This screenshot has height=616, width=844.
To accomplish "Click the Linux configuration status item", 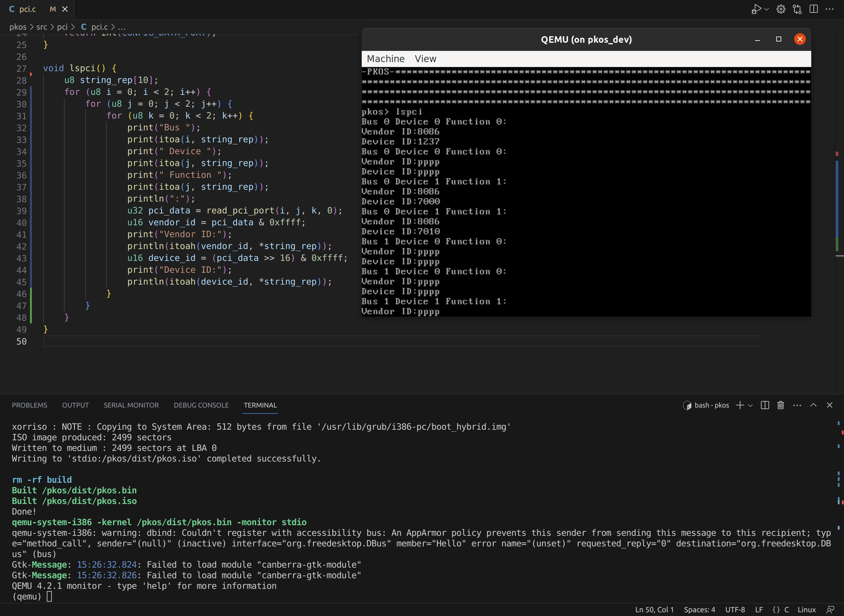I will pos(806,610).
